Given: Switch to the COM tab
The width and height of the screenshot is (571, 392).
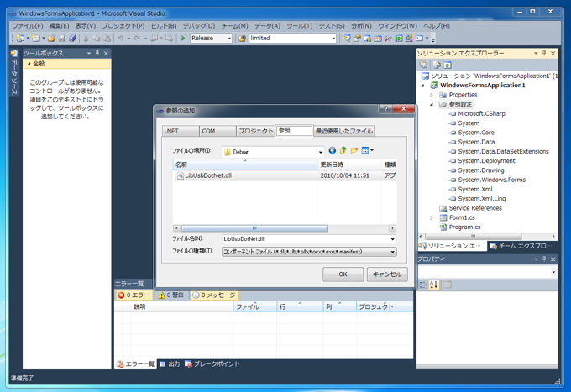Looking at the screenshot, I should [217, 131].
